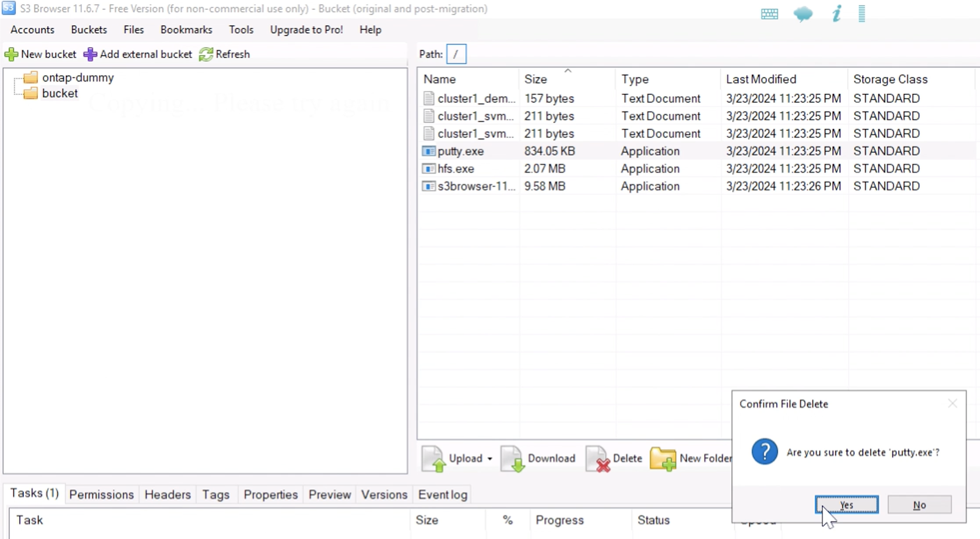Click Yes to confirm deleting putty.exe

[847, 504]
